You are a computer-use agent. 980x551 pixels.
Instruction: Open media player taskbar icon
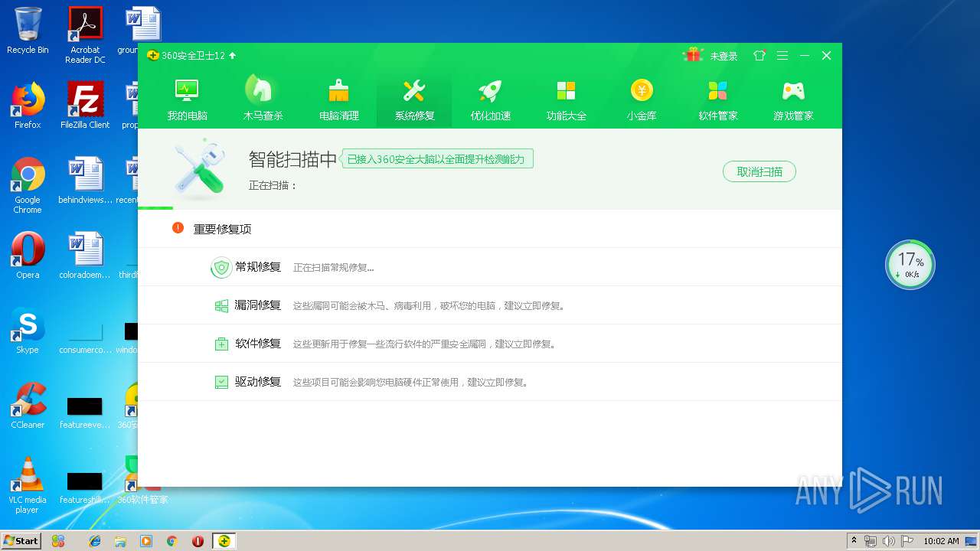(x=145, y=541)
